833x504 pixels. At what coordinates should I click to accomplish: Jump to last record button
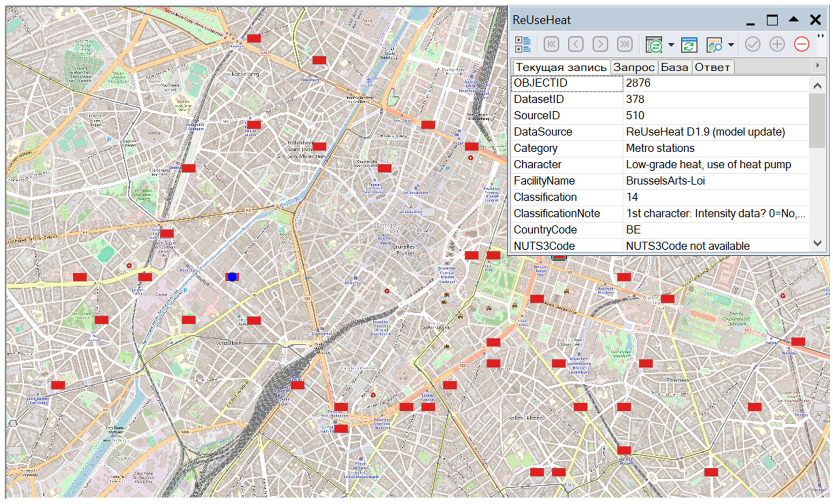624,44
